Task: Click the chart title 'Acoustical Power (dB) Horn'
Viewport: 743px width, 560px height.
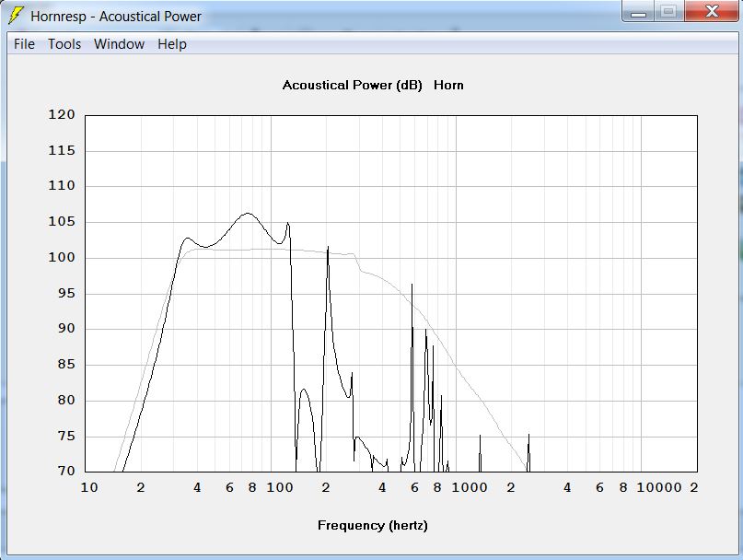Action: point(373,86)
